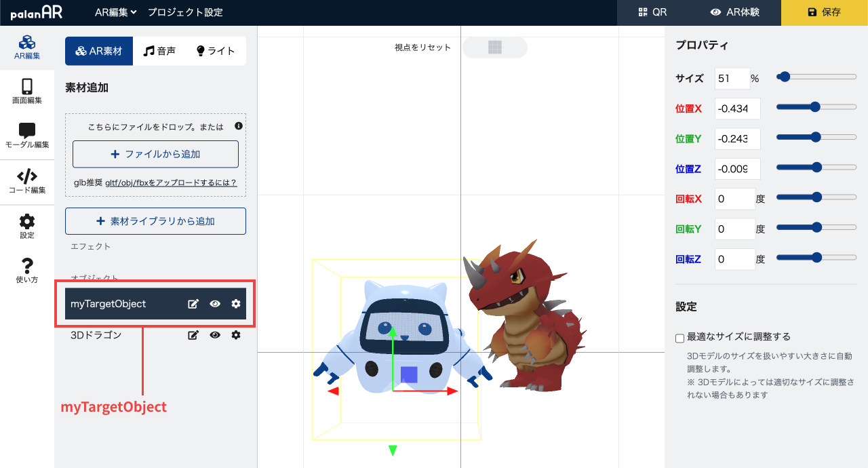The image size is (868, 468).
Task: Click 素材ライブラリから追加 button
Action: click(x=155, y=221)
